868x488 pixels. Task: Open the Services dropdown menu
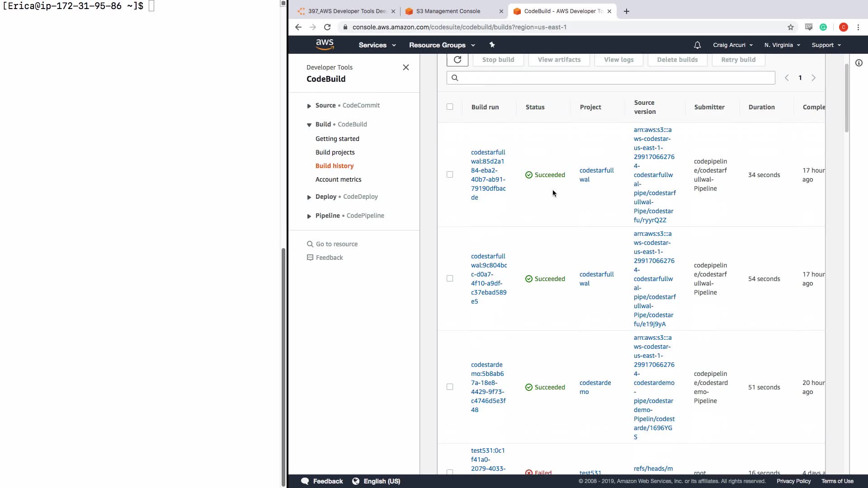pos(377,45)
